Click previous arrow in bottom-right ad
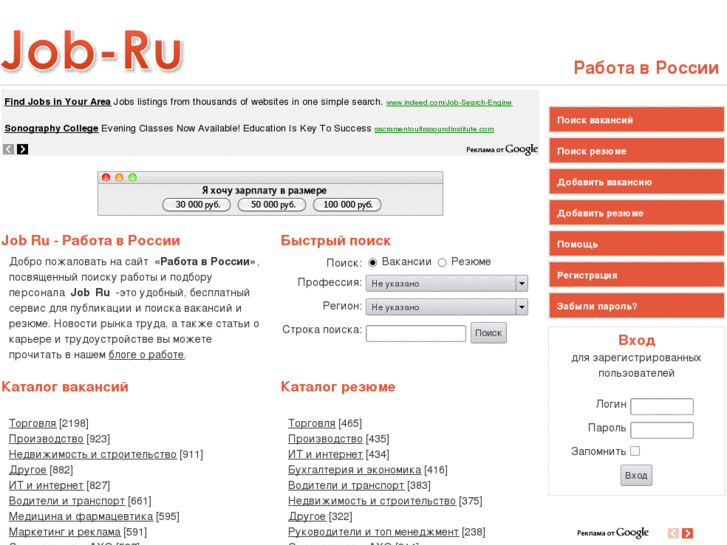Viewport: 727px width, 545px height. point(673,533)
